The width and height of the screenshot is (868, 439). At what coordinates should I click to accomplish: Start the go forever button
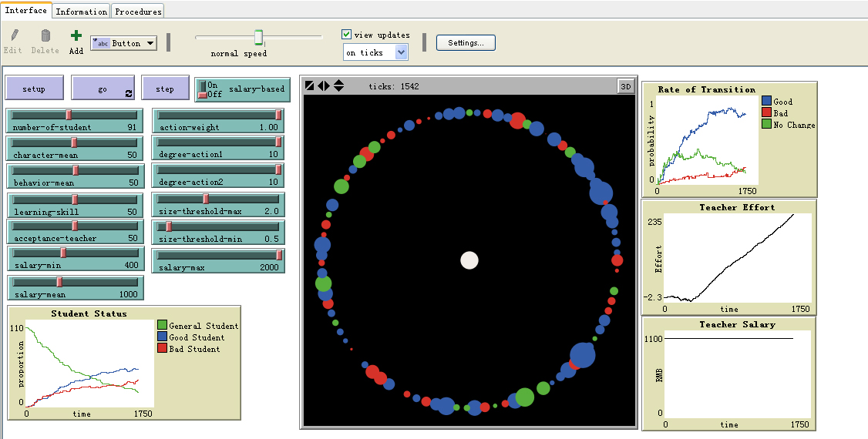coord(103,89)
